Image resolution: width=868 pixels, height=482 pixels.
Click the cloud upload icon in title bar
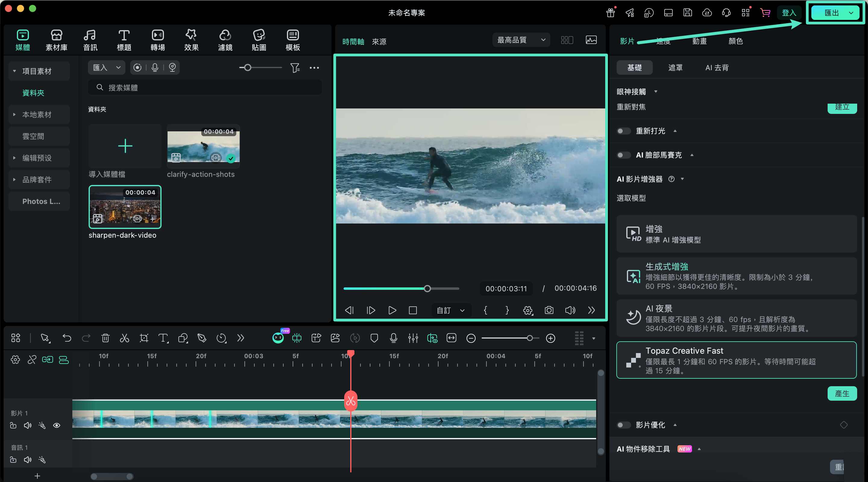(x=707, y=13)
